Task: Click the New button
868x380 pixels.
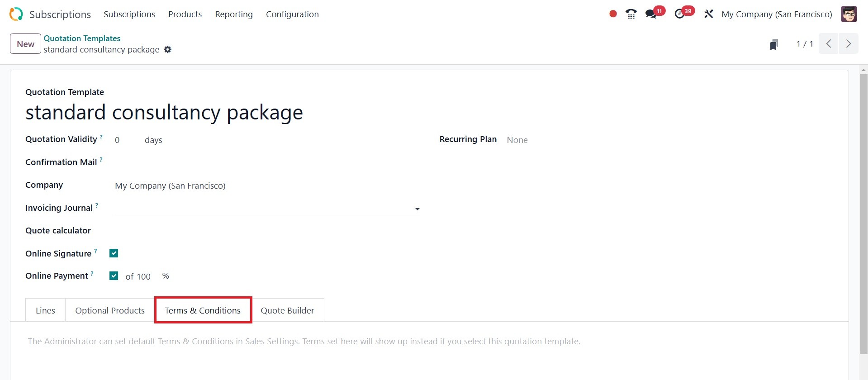Action: [25, 44]
